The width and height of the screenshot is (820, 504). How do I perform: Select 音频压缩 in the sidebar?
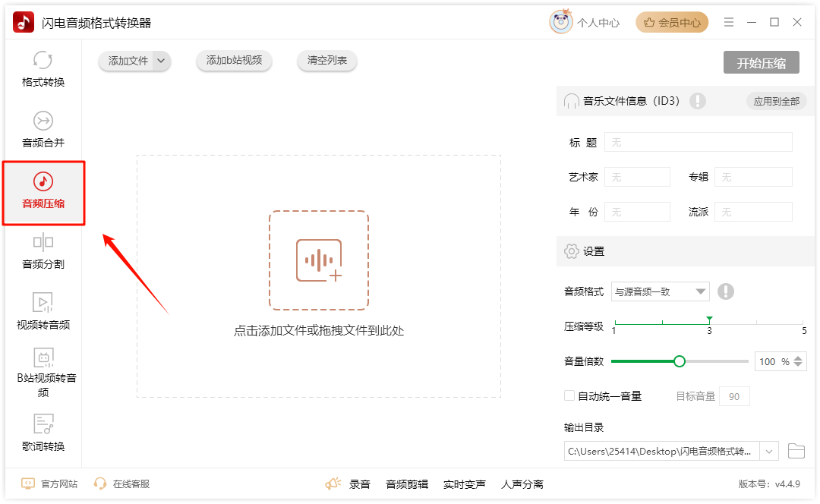pos(43,191)
